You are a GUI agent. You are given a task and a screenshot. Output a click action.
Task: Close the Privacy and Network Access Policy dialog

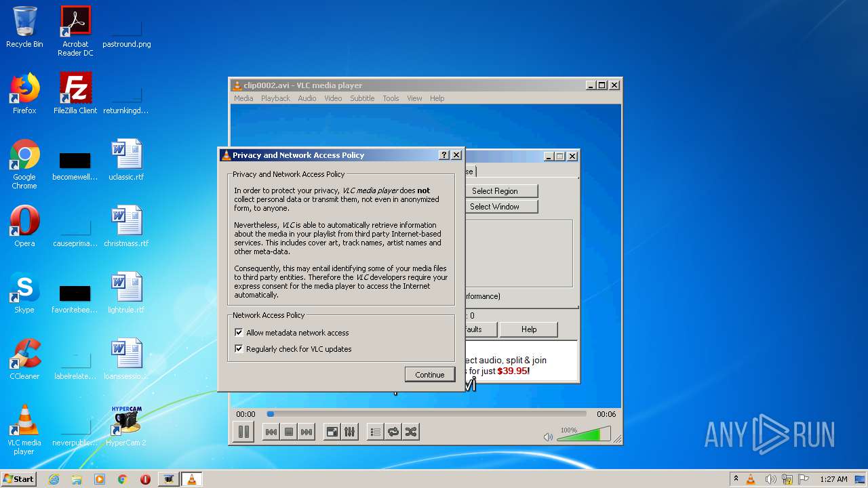[x=456, y=155]
